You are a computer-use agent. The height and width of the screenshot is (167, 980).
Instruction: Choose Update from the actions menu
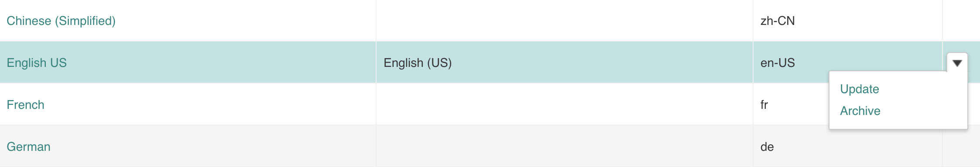(859, 89)
